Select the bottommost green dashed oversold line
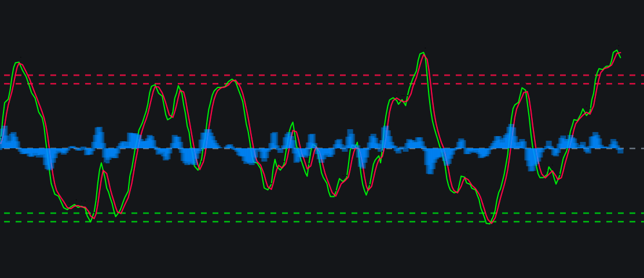This screenshot has height=278, width=644. [324, 222]
